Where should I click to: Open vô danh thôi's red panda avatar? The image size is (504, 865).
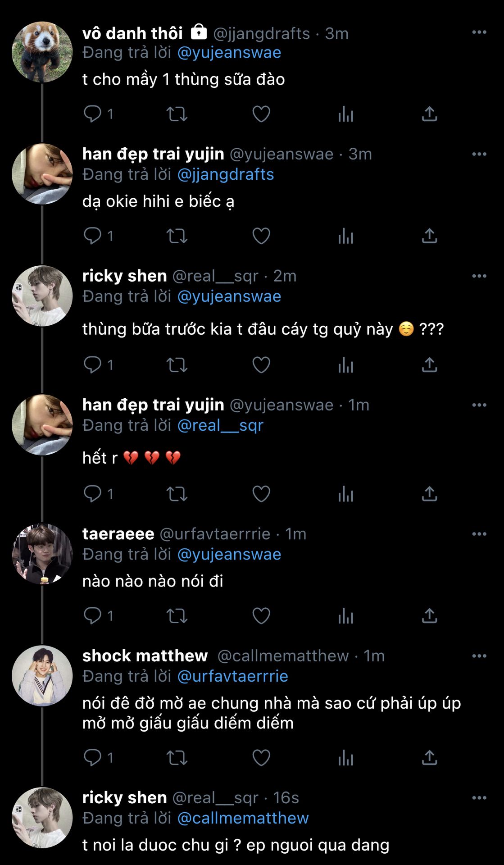coord(42,52)
